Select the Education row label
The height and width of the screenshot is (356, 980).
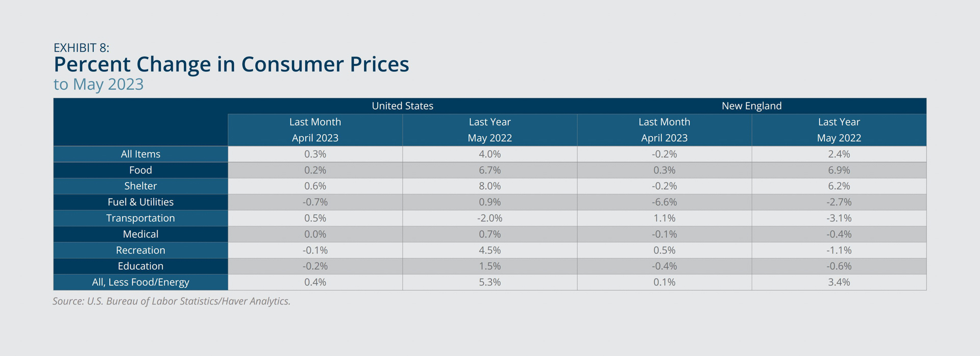140,266
